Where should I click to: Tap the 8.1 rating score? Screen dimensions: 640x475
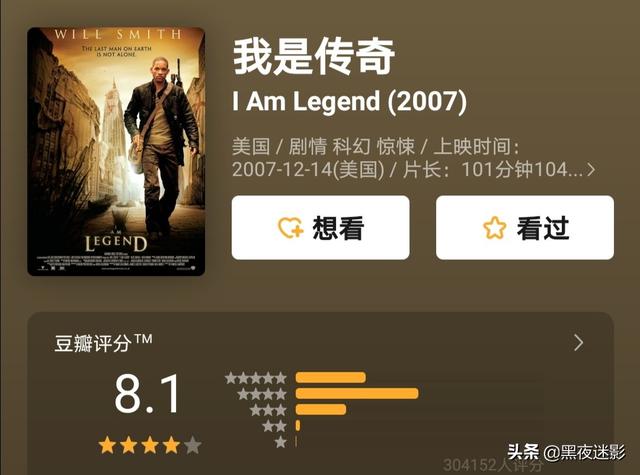pos(147,394)
